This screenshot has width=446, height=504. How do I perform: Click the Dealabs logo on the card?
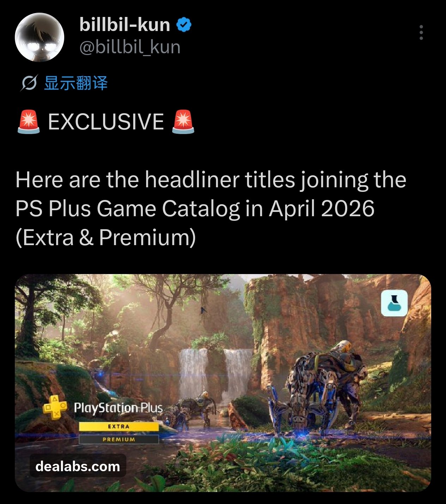pos(394,303)
